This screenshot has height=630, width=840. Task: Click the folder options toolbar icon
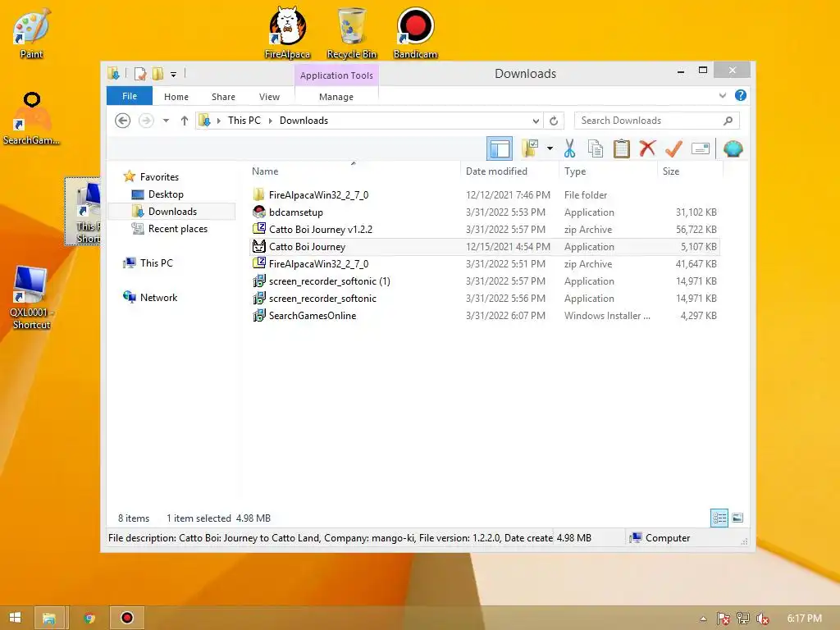click(530, 148)
